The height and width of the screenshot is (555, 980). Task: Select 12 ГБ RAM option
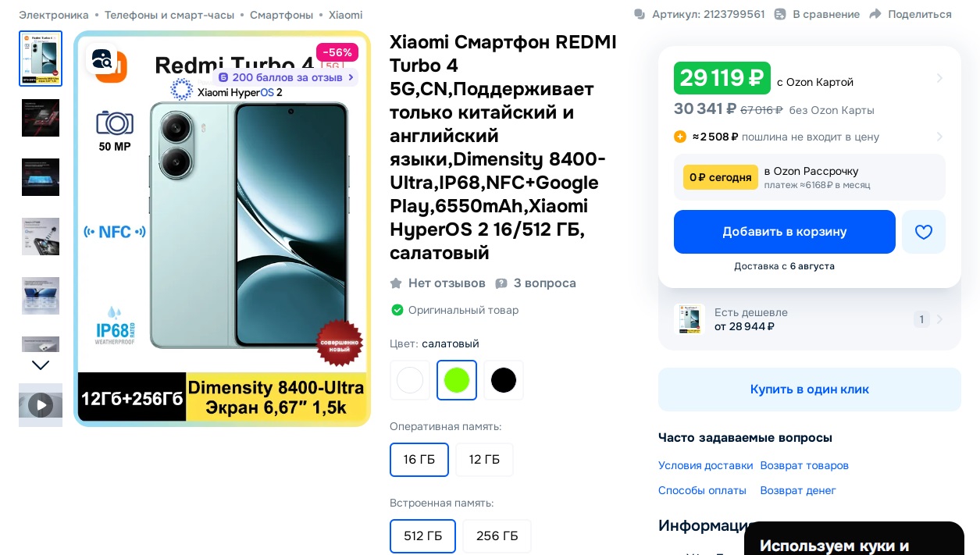[484, 460]
